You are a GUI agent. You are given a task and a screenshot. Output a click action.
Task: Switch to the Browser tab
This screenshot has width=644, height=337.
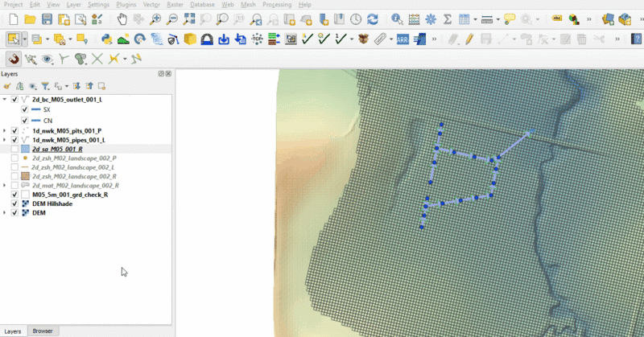coord(42,331)
